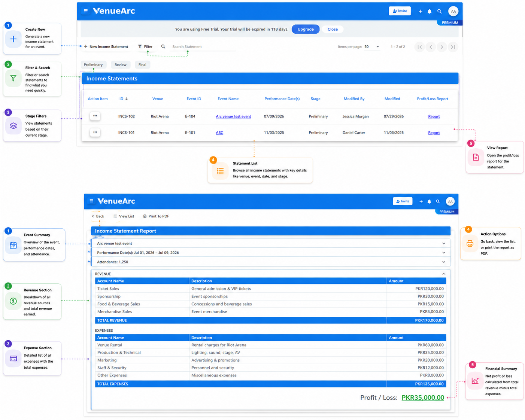Click Event Summary calendar icon card

[13, 245]
